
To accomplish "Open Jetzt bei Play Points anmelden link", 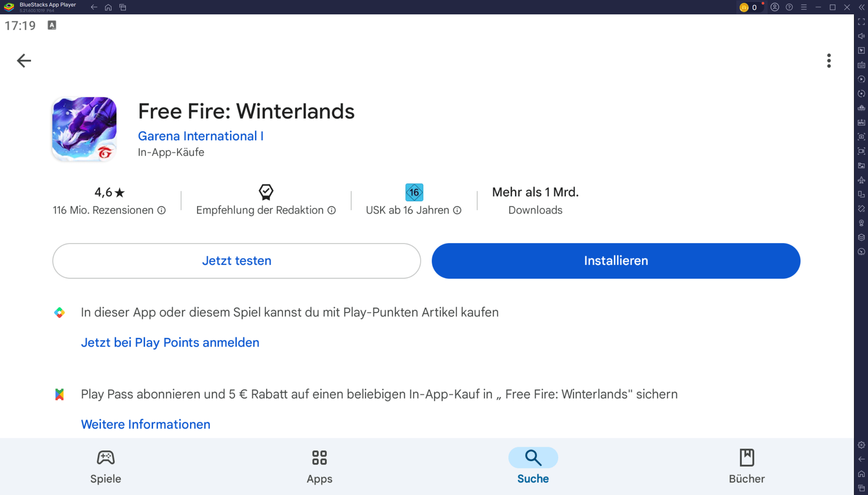I will click(170, 342).
